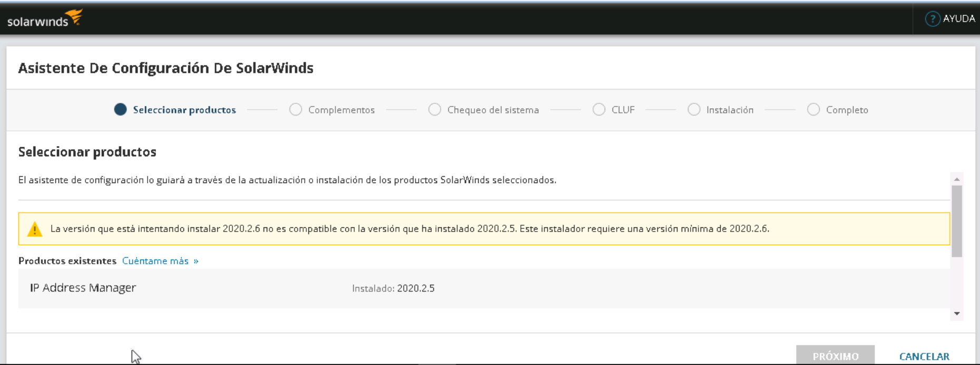Select the Instalación step circle
The width and height of the screenshot is (980, 365).
pos(694,110)
